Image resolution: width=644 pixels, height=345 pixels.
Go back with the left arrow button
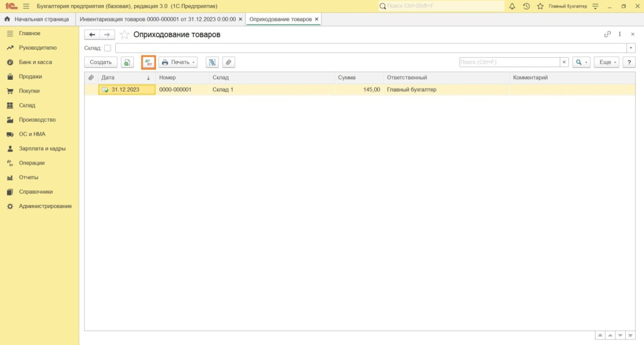pyautogui.click(x=92, y=35)
